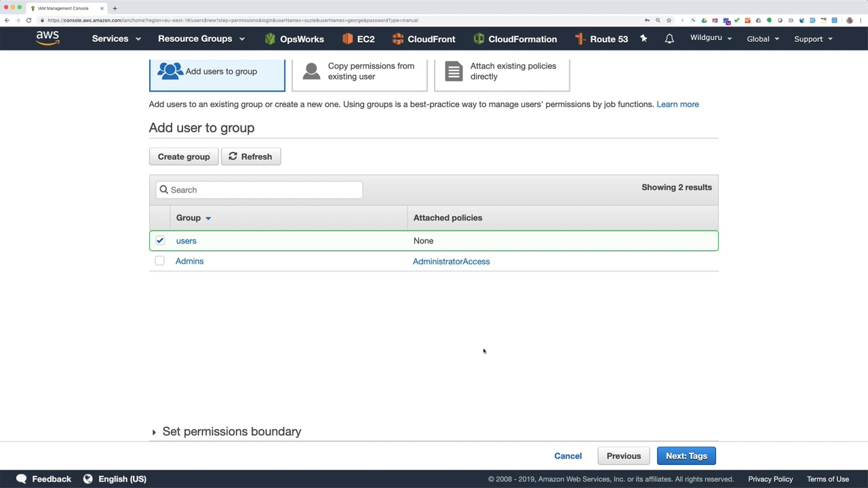This screenshot has width=868, height=488.
Task: Click the Attached policies column header
Action: (448, 218)
